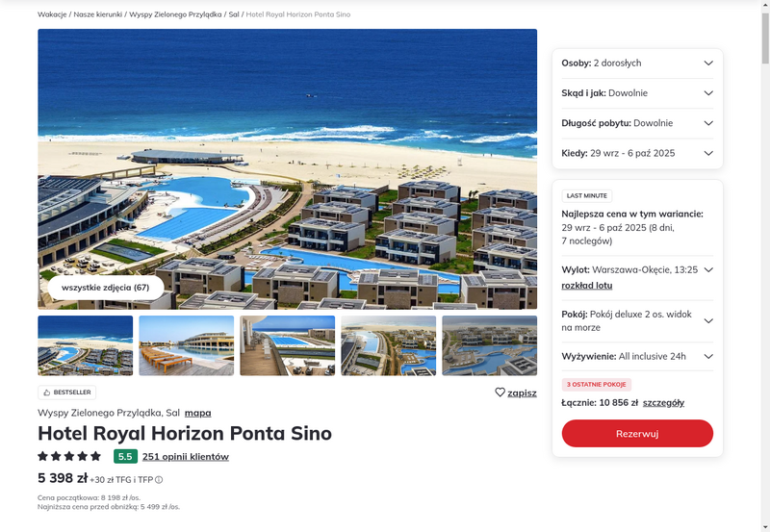
Task: Click the green 5.5 rating badge
Action: (125, 456)
